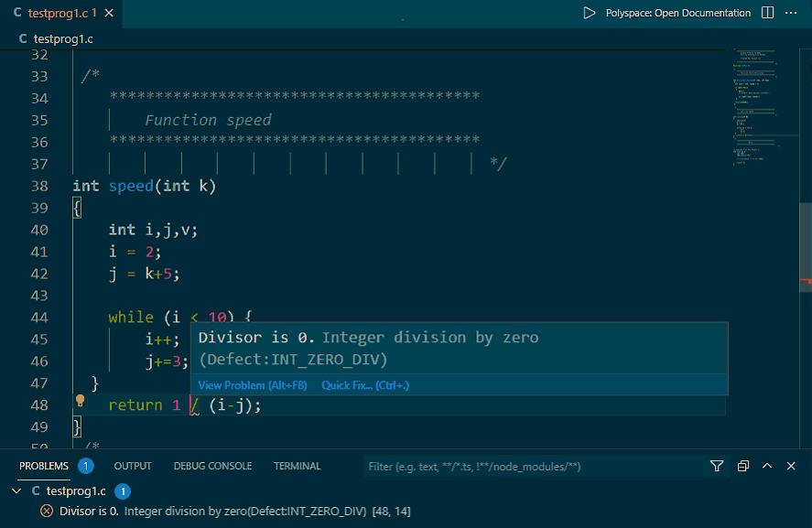812x528 pixels.
Task: Switch to the OUTPUT tab
Action: [132, 466]
